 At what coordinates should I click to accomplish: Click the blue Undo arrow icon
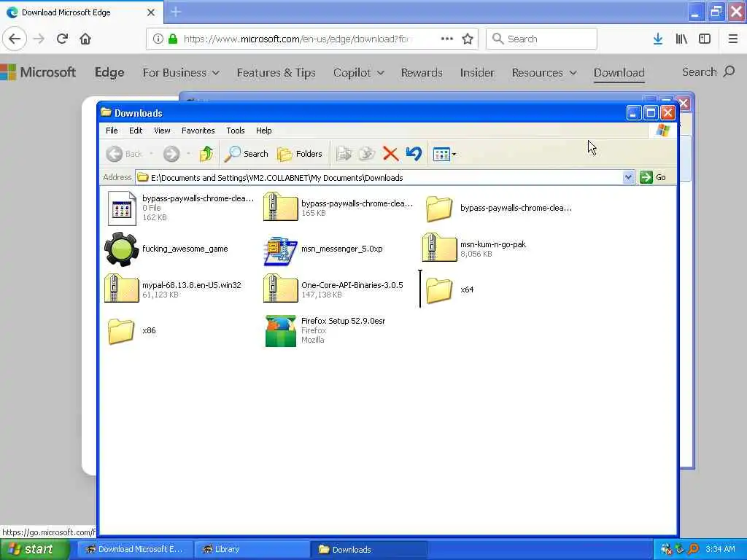tap(414, 153)
